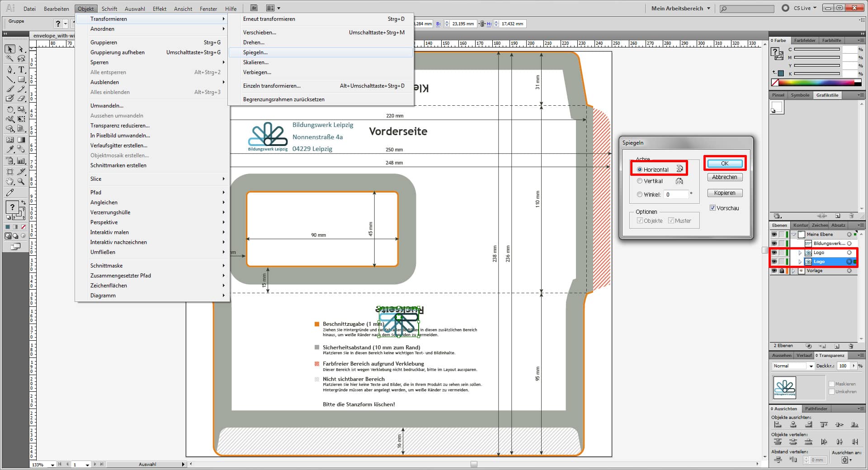
Task: Select the Hand tool
Action: coord(10,182)
